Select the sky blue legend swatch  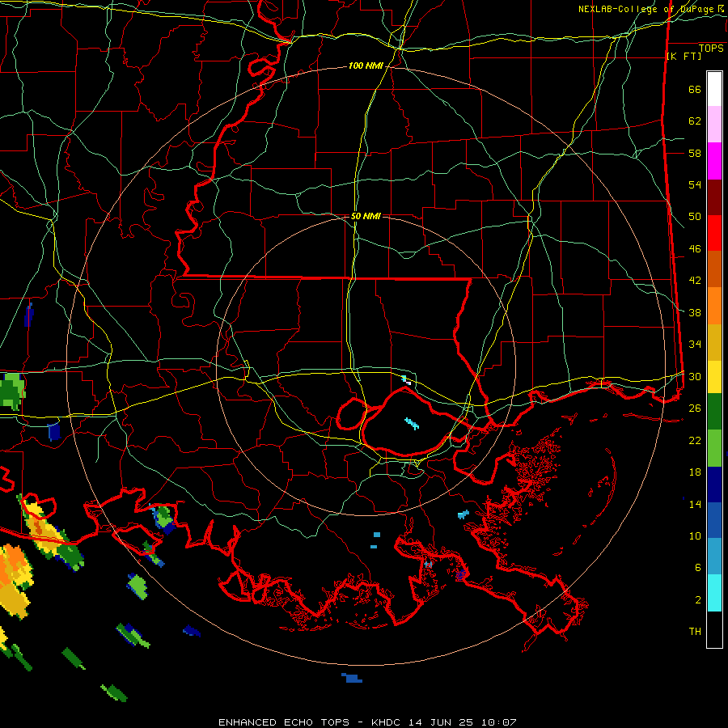[714, 557]
